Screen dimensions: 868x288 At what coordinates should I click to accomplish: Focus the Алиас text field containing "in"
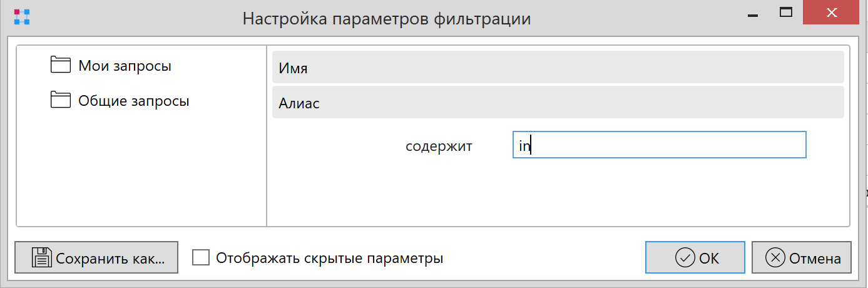pos(658,145)
